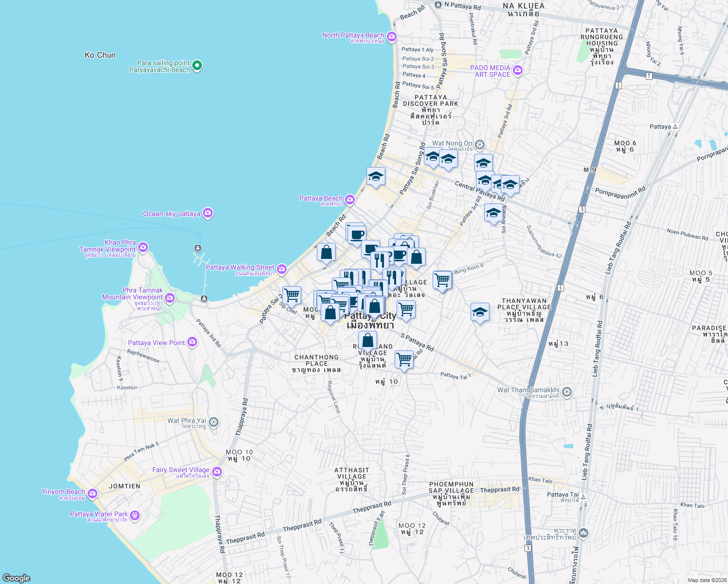Image resolution: width=728 pixels, height=584 pixels.
Task: Click ferry pier icon beside Phra Tamnak Mountain Viewpoint
Action: point(204,298)
